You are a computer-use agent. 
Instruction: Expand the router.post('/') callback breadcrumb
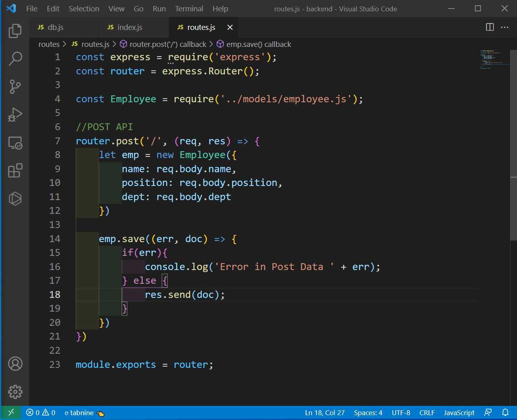163,44
